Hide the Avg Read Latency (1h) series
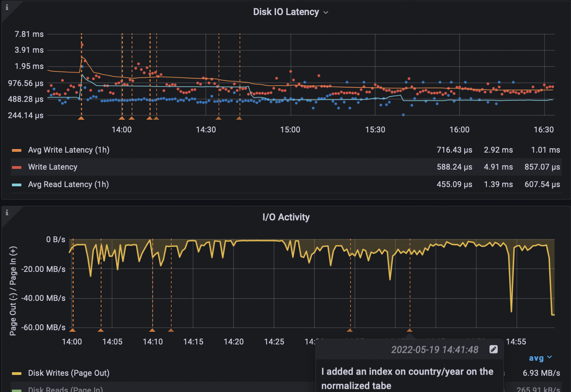 pyautogui.click(x=68, y=184)
